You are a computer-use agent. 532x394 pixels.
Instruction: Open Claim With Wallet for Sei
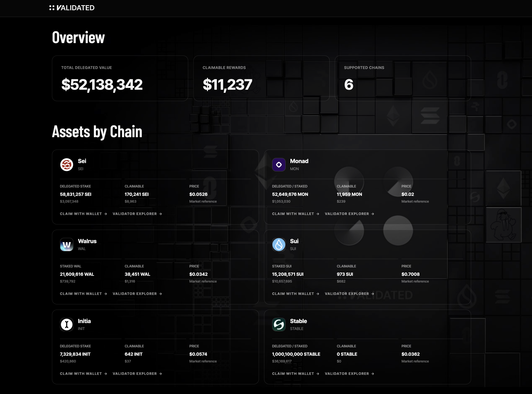(83, 214)
